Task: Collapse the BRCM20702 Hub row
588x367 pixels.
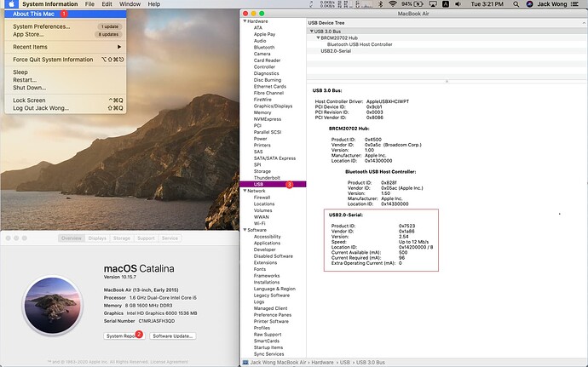Action: pos(318,37)
